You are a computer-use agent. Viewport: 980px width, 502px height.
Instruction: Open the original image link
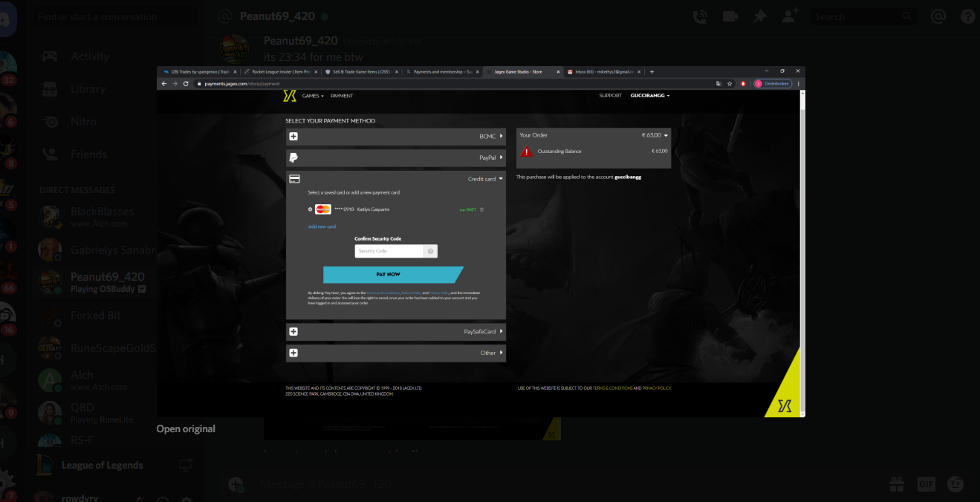(x=186, y=428)
